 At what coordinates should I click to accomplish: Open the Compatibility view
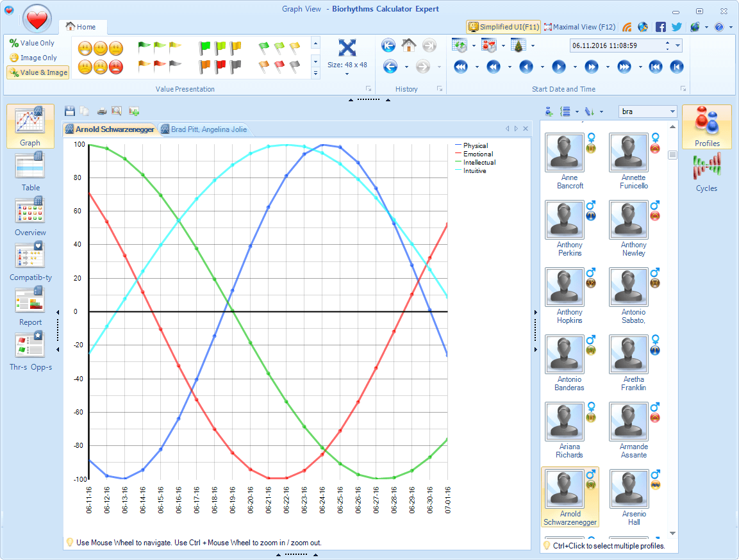pos(30,261)
